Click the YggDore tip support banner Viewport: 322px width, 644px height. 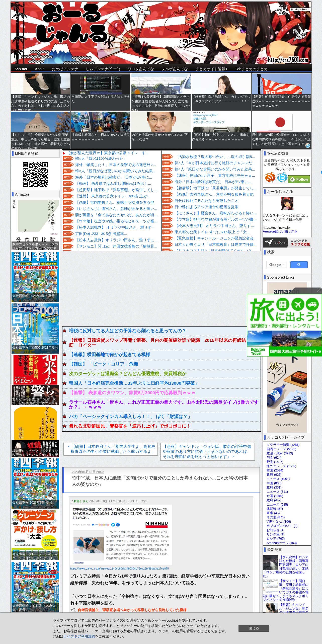pyautogui.click(x=287, y=242)
